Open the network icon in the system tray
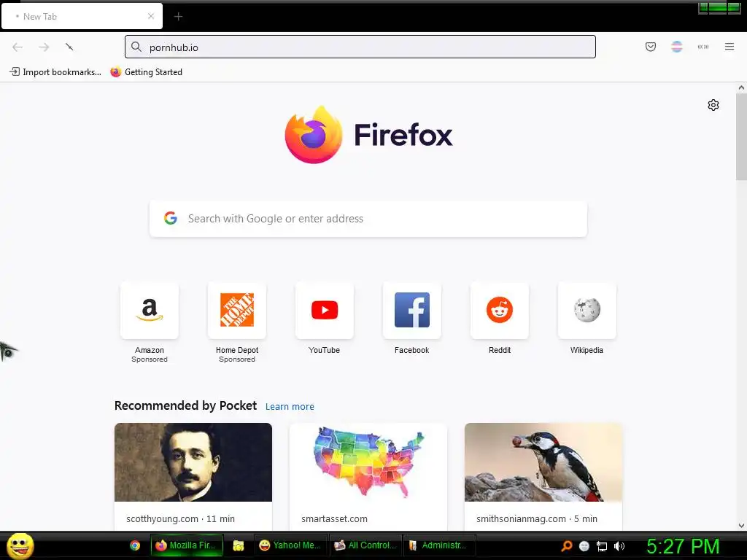 point(602,546)
